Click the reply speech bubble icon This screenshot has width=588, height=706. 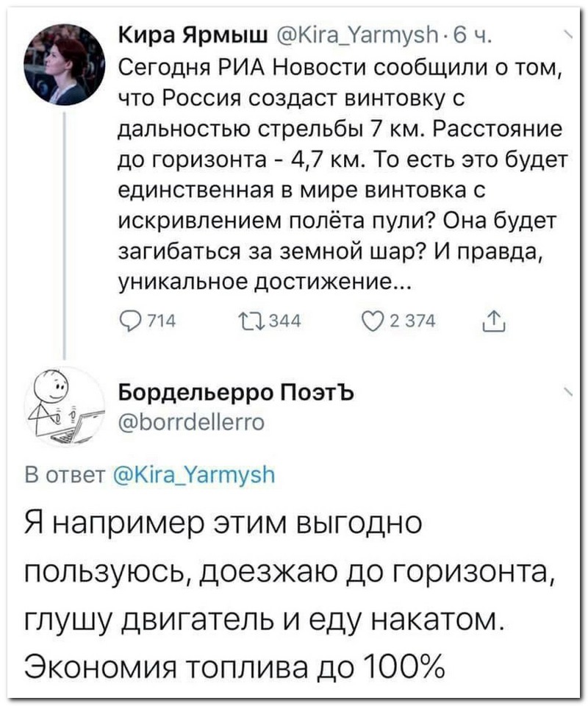pos(129,320)
